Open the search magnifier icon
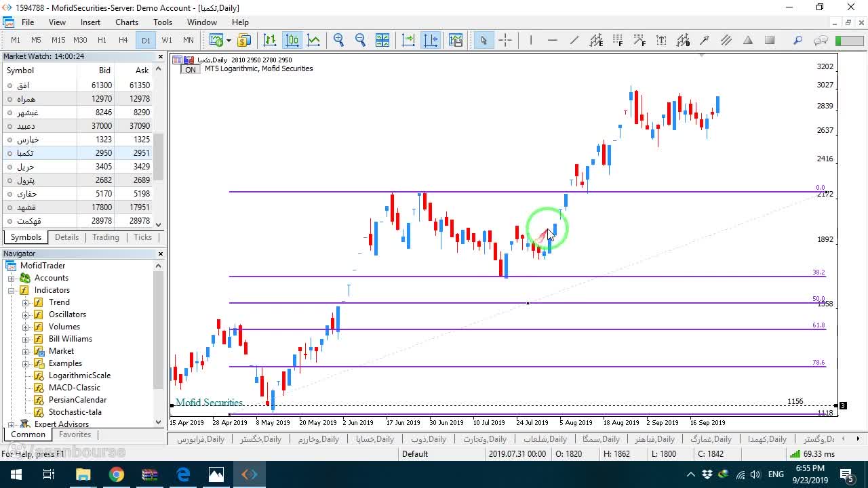 [x=798, y=40]
